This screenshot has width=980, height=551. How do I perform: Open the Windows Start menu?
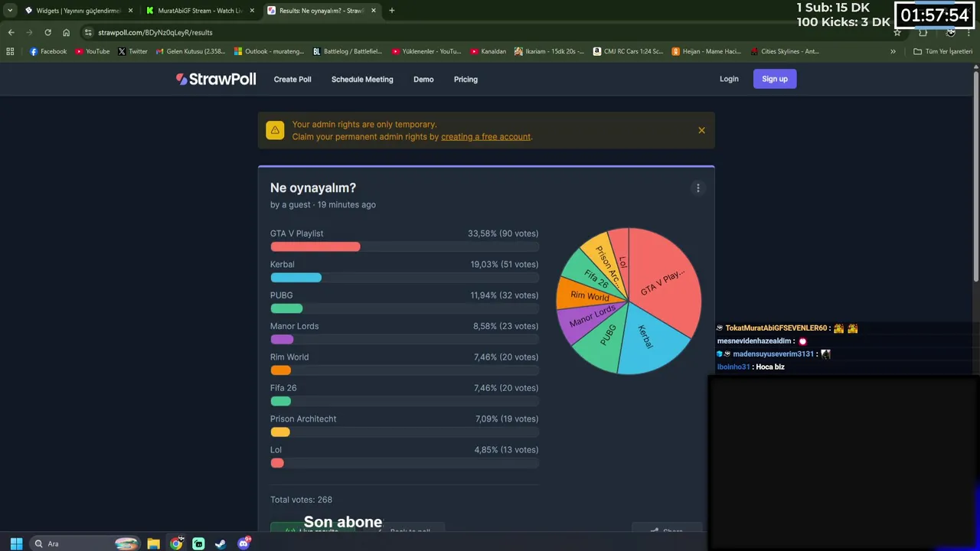pos(16,543)
